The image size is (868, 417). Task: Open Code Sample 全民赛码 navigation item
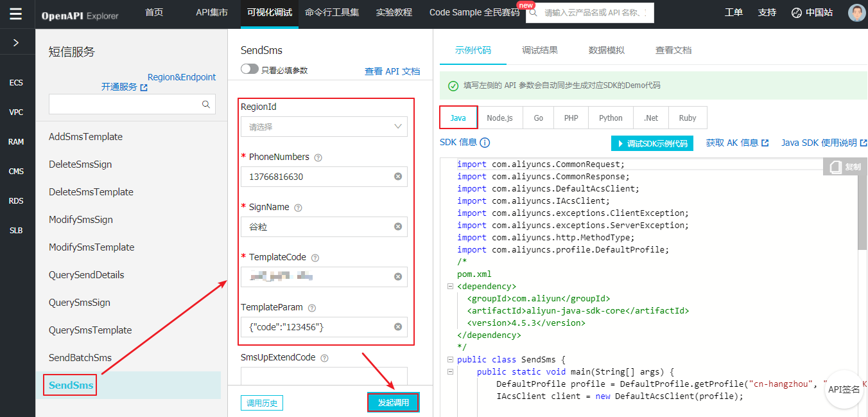pos(474,12)
